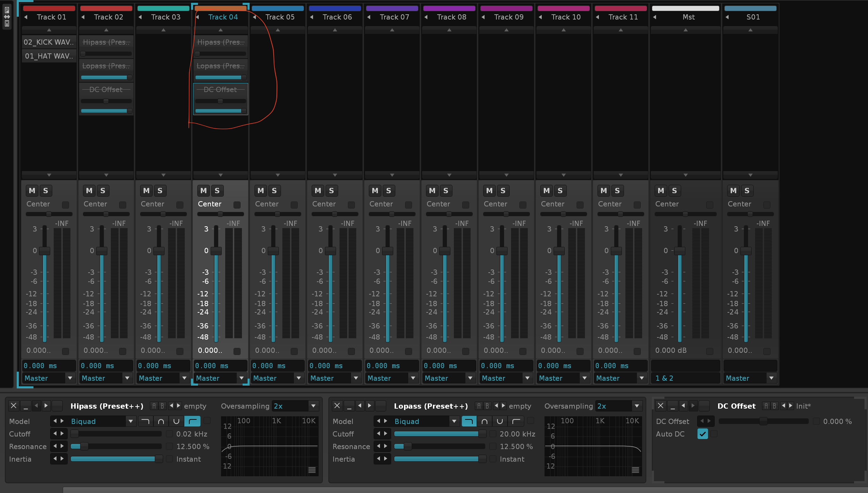Select Lopass device in Track 02 chain
This screenshot has width=868, height=493.
click(106, 66)
